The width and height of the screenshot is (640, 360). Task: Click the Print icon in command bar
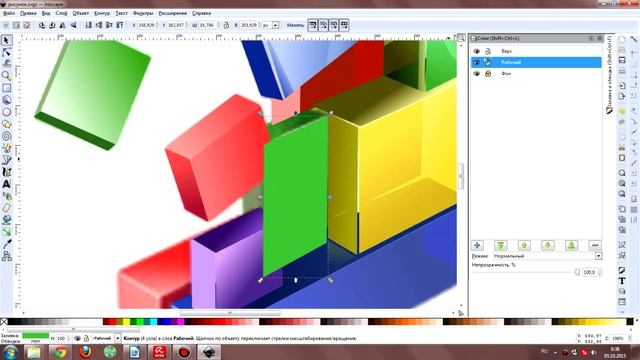click(622, 71)
